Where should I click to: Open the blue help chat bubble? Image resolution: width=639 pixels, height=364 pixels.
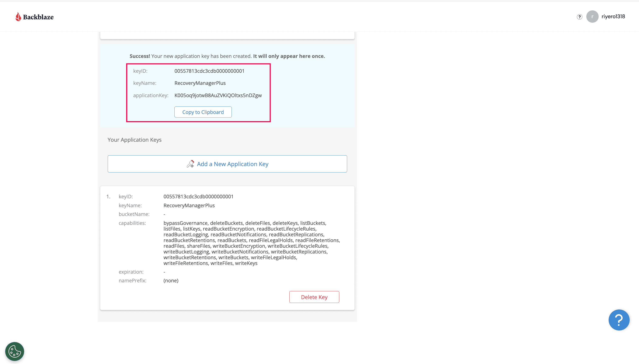[x=619, y=320]
